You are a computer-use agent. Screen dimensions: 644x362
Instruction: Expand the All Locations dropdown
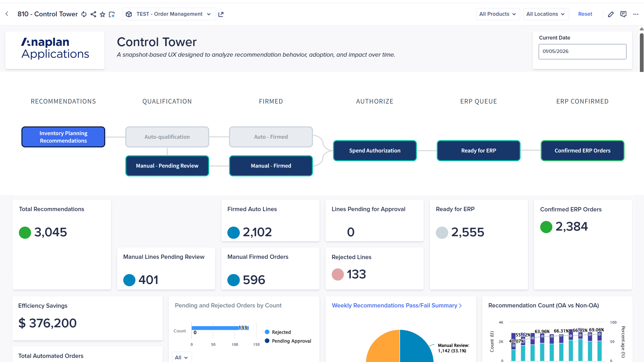pos(545,14)
